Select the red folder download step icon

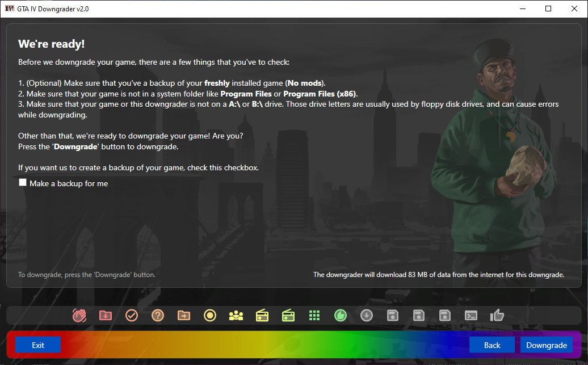click(106, 315)
